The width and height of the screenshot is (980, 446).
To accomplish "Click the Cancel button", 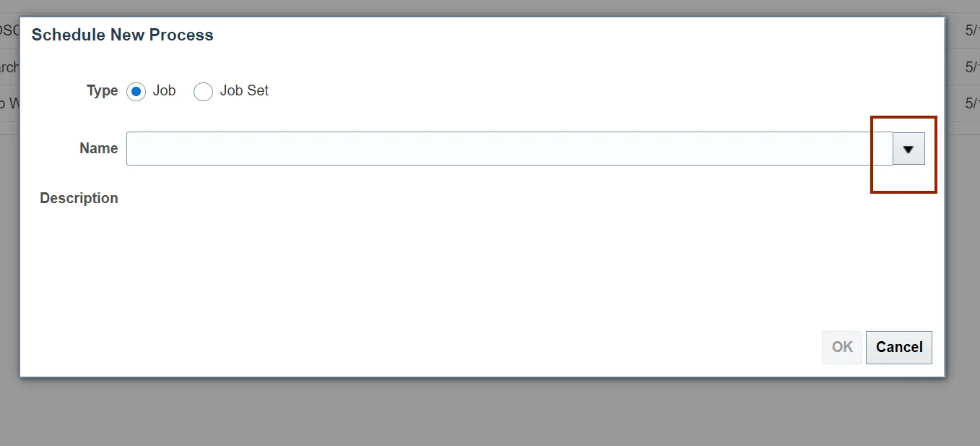I will (x=899, y=347).
